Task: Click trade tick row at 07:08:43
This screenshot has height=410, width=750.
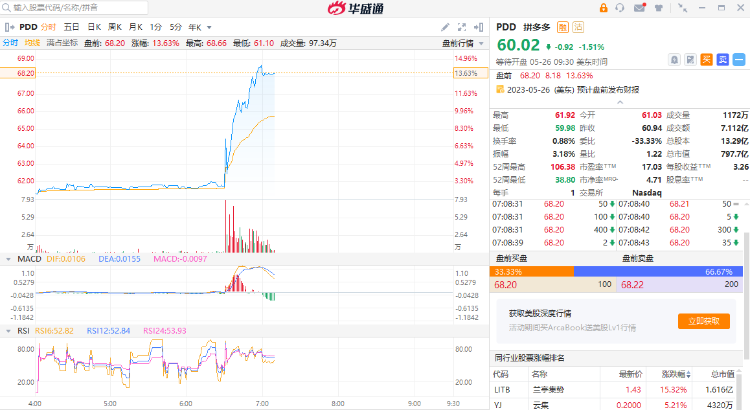Action: (679, 243)
